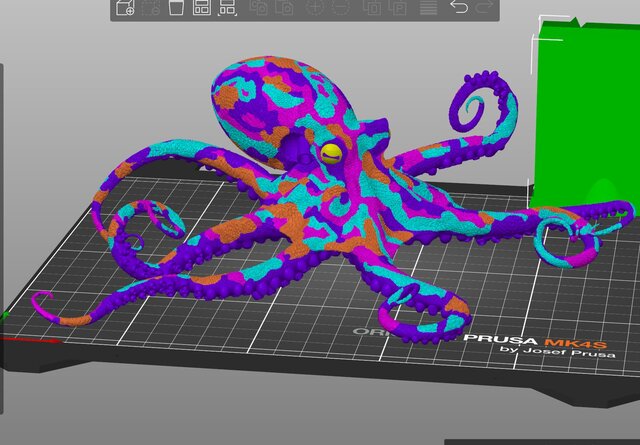
Task: Open the Variable layer height tool
Action: pyautogui.click(x=428, y=7)
